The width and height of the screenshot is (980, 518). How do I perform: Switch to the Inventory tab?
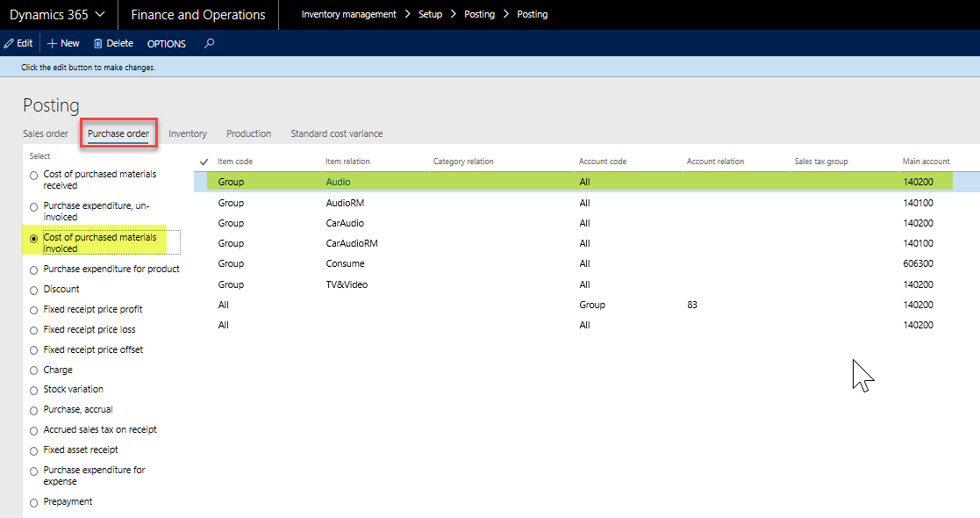pyautogui.click(x=188, y=133)
